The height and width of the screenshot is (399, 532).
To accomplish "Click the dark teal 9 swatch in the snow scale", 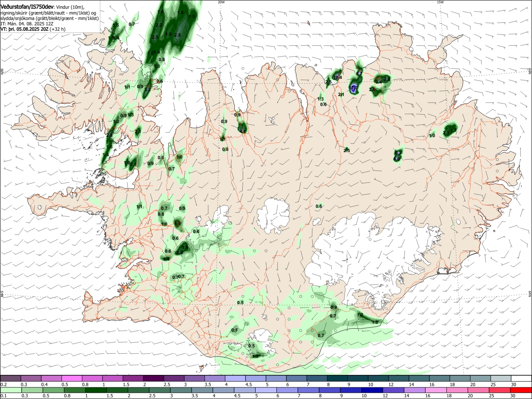I will pyautogui.click(x=358, y=378).
